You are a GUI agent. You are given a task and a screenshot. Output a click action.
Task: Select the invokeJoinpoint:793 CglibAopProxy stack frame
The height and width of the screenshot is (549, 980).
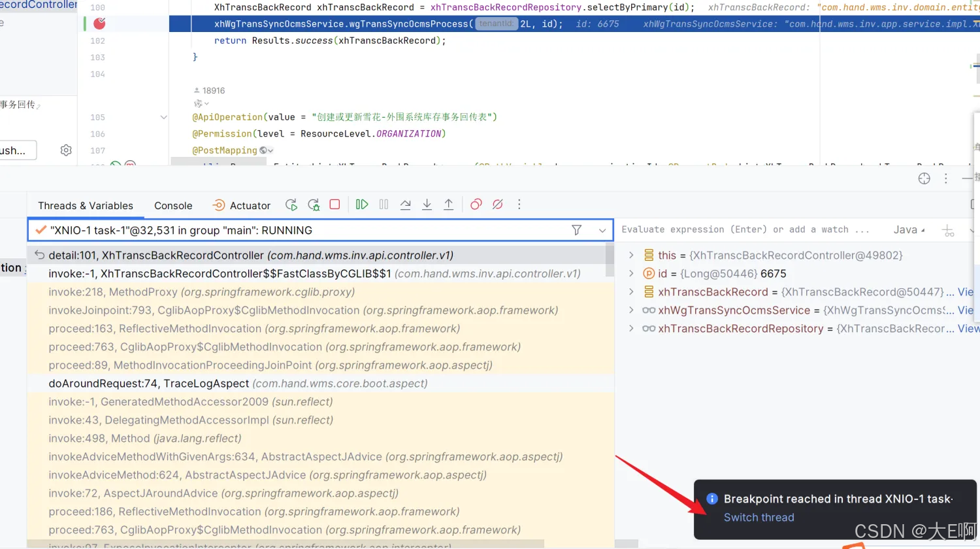(317, 310)
